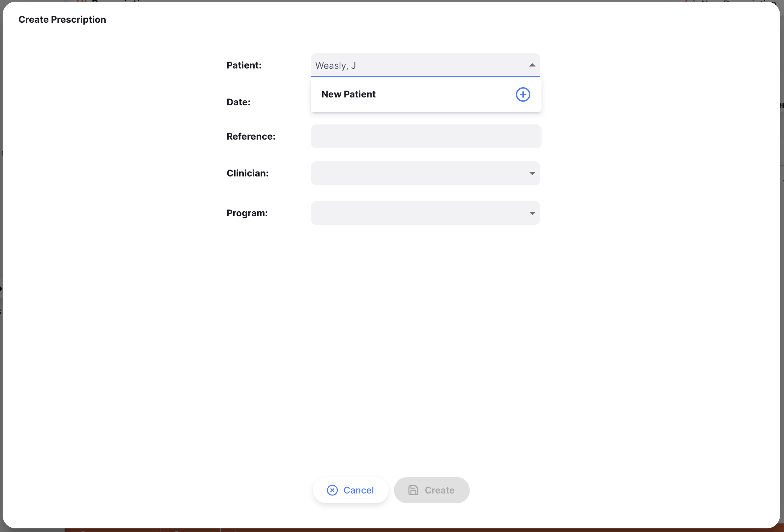Click the Clinician dropdown arrow icon

(x=532, y=173)
